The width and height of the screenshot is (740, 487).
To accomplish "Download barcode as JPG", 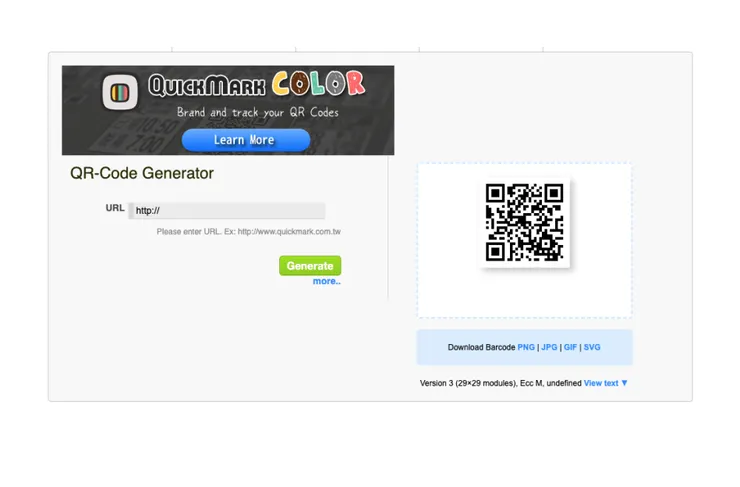I will [x=549, y=347].
